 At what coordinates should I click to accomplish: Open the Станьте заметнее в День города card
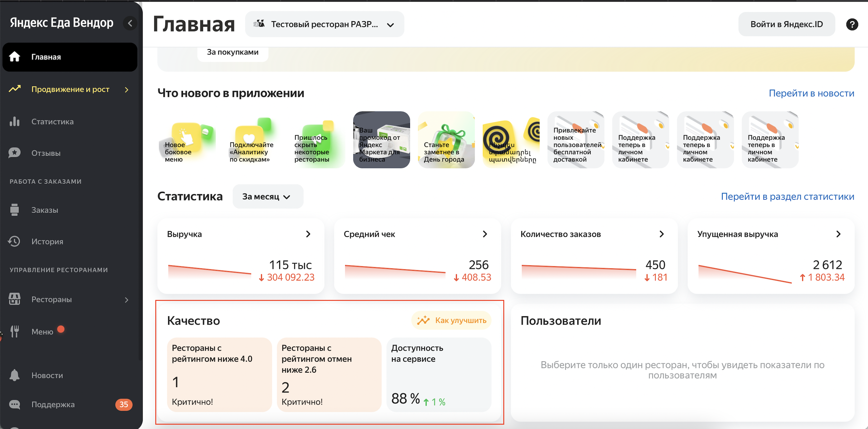coord(446,140)
